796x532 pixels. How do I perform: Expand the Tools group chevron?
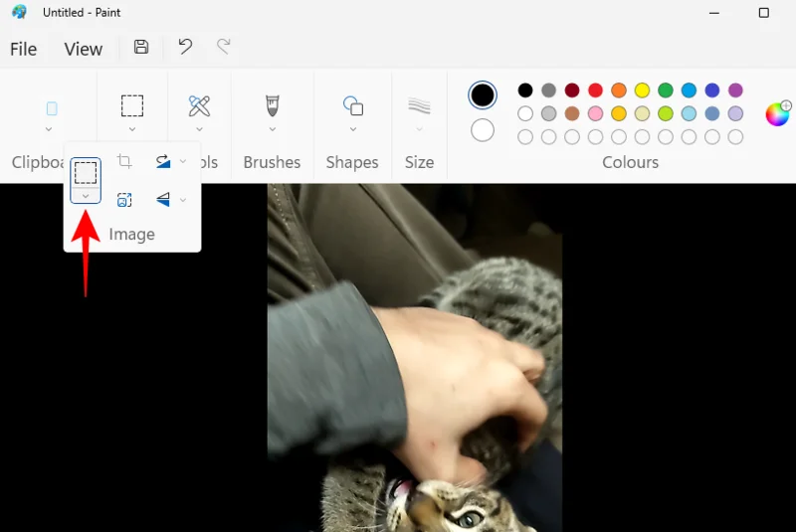click(199, 129)
